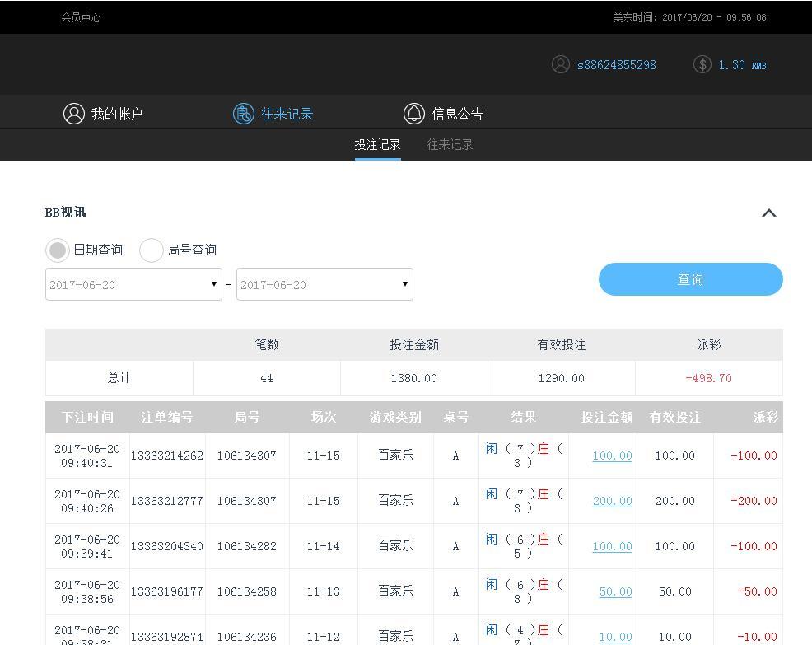
Task: Select the 日期查询 radio button
Action: coord(58,250)
